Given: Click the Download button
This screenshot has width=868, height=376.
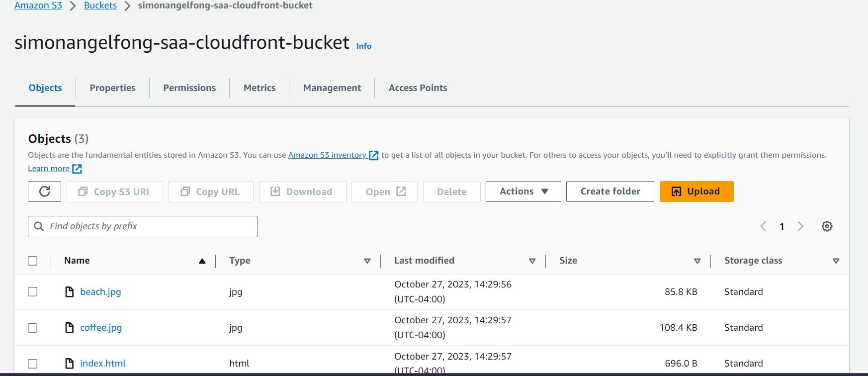Looking at the screenshot, I should [302, 191].
